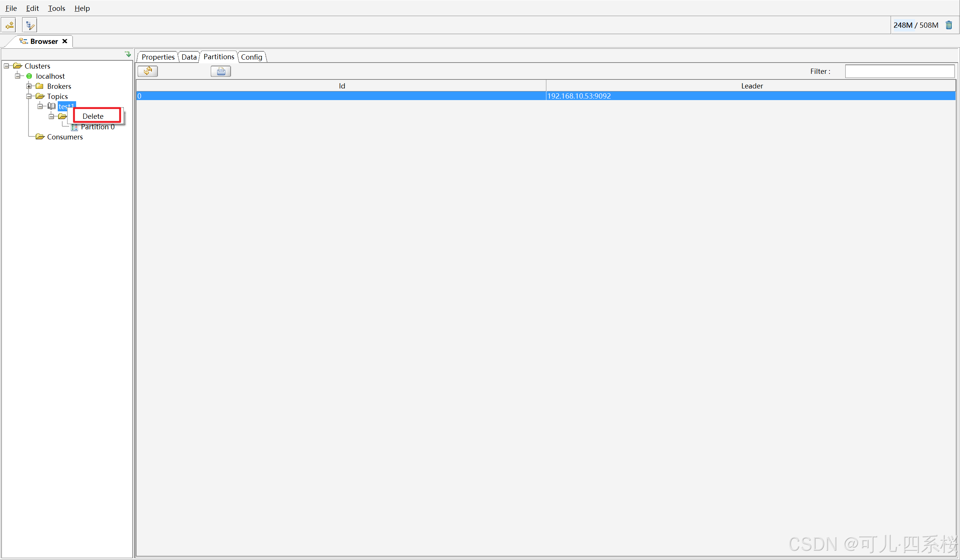Click the refresh partitions button icon
The width and height of the screenshot is (960, 560).
point(148,71)
